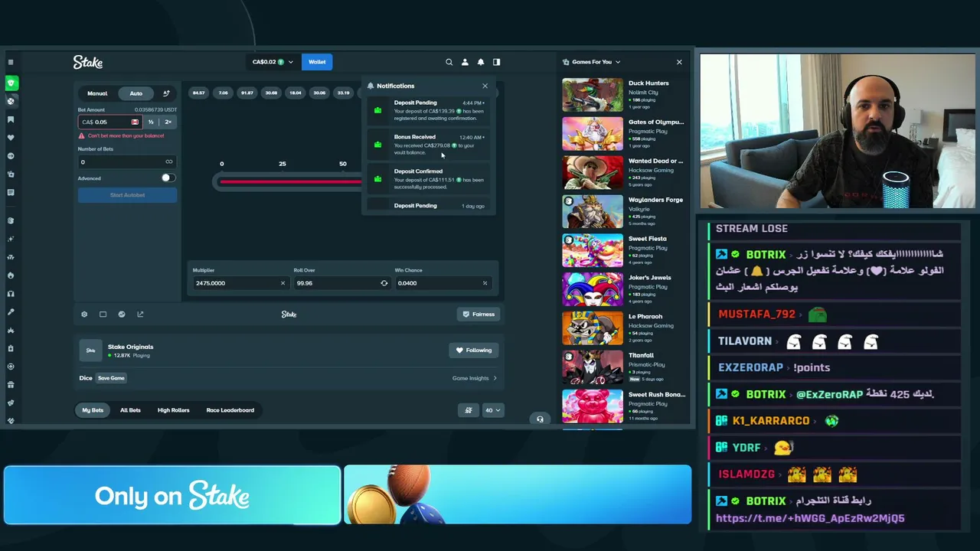Click the strategy icon next to Auto
980x551 pixels.
point(166,93)
